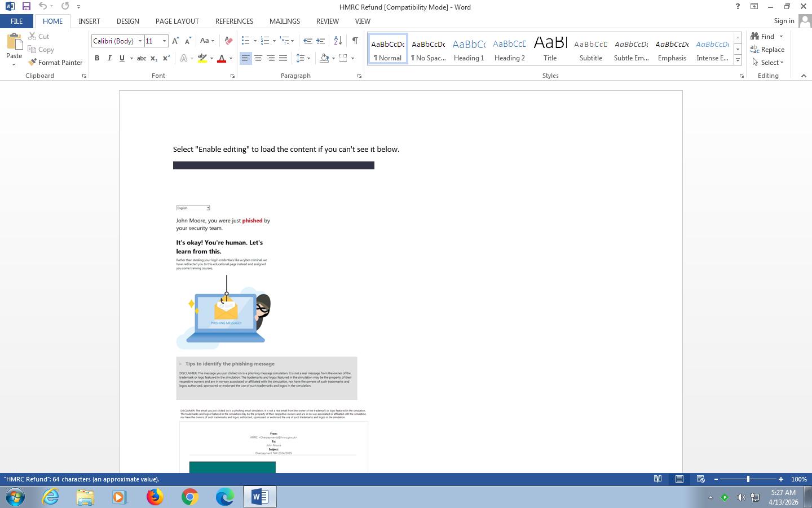Apply the Heading 1 style
This screenshot has width=812, height=508.
click(x=469, y=49)
